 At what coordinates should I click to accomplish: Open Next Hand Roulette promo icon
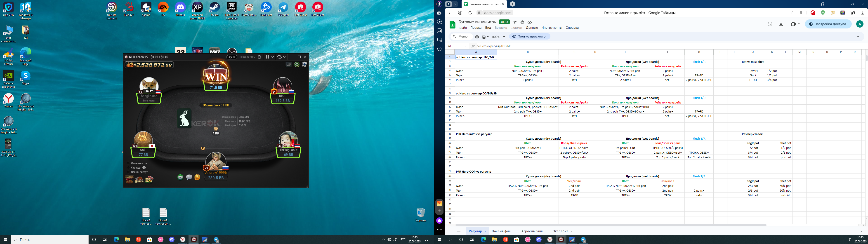tap(139, 180)
